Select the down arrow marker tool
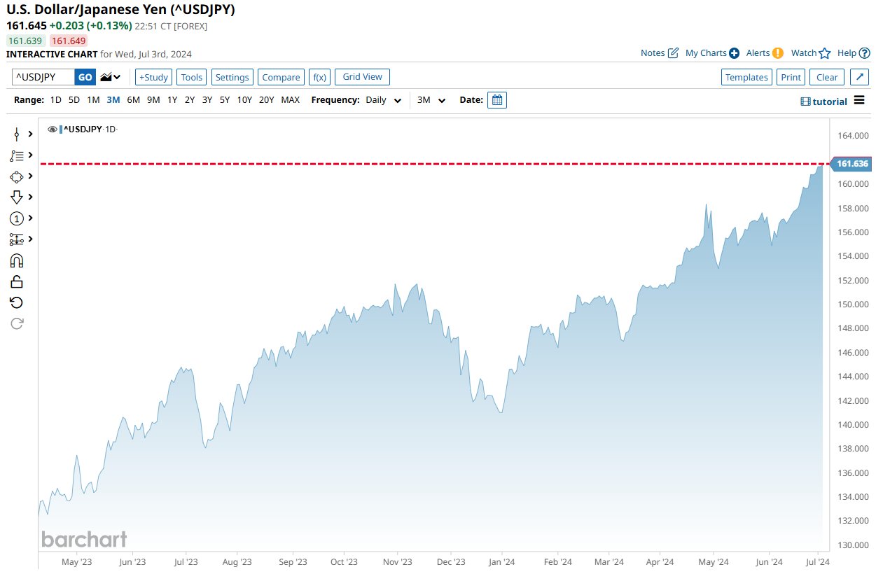 click(17, 197)
